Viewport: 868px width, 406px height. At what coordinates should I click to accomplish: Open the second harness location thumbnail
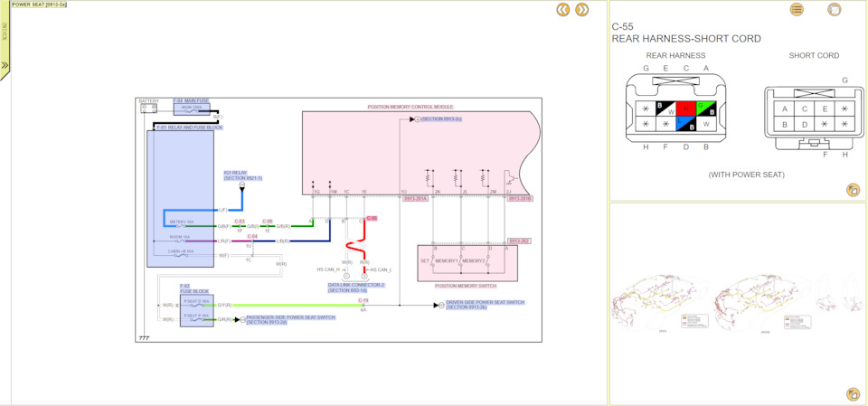click(x=764, y=304)
